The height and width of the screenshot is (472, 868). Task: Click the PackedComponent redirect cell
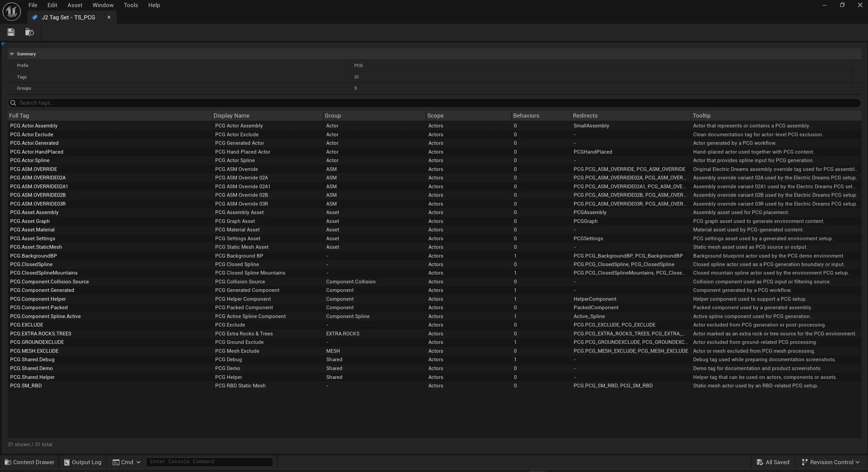[x=596, y=308]
